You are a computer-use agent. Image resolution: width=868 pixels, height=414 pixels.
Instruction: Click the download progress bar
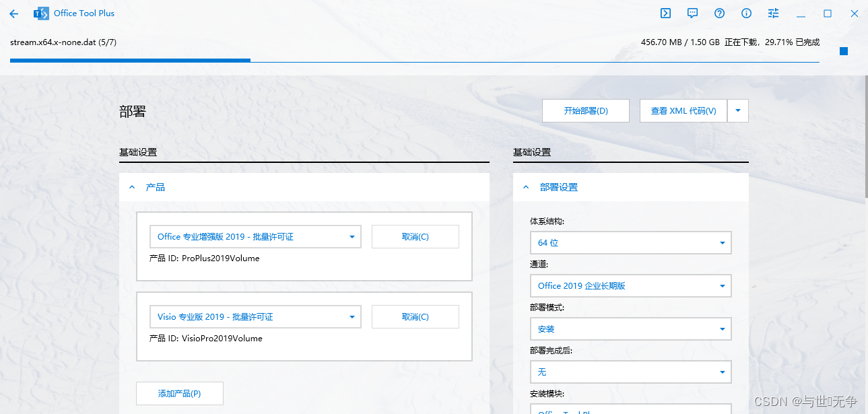[415, 61]
